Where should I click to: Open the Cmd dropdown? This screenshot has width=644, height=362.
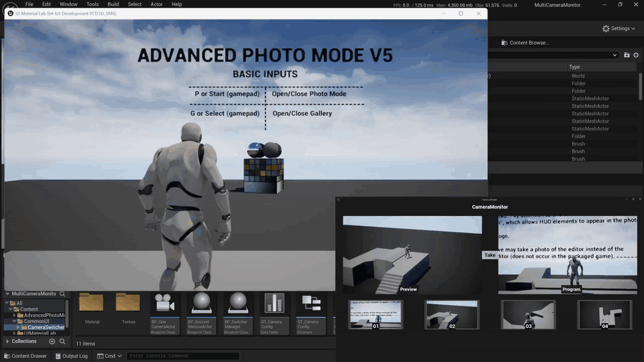(x=109, y=356)
